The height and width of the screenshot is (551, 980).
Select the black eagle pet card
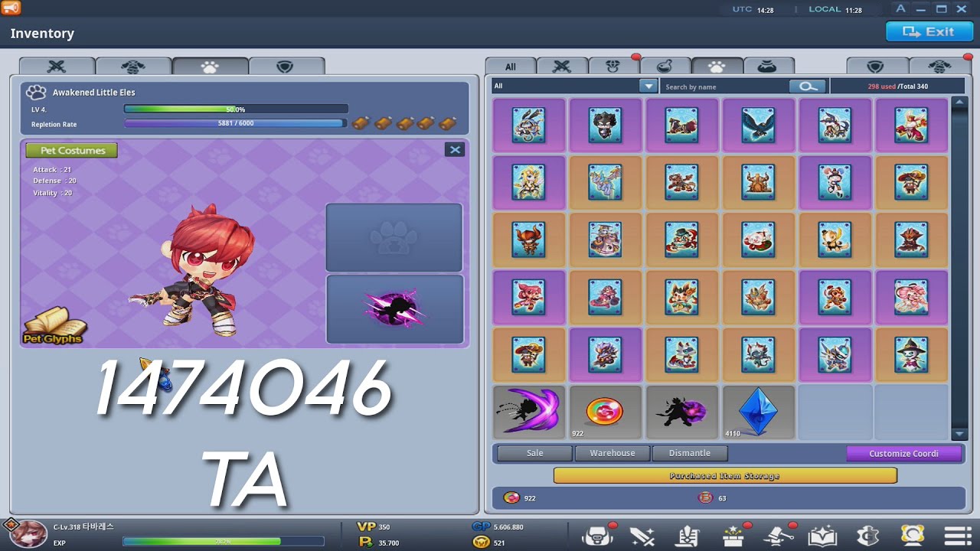[759, 125]
